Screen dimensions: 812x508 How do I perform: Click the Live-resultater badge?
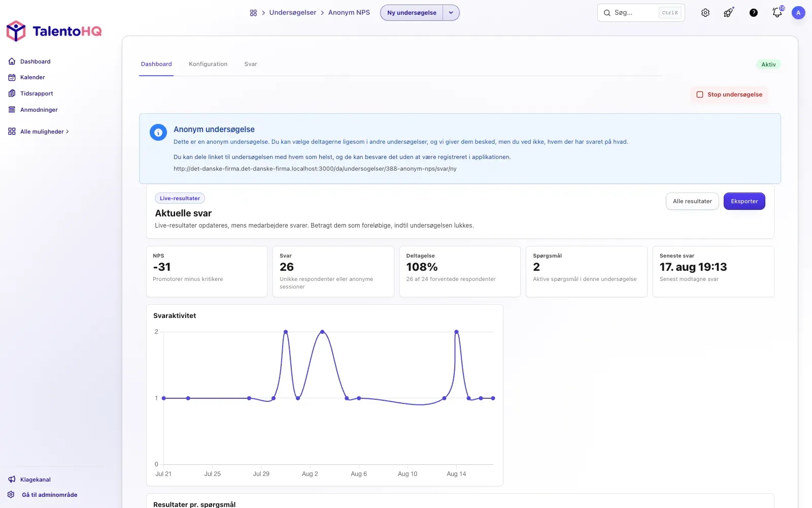[x=180, y=198]
